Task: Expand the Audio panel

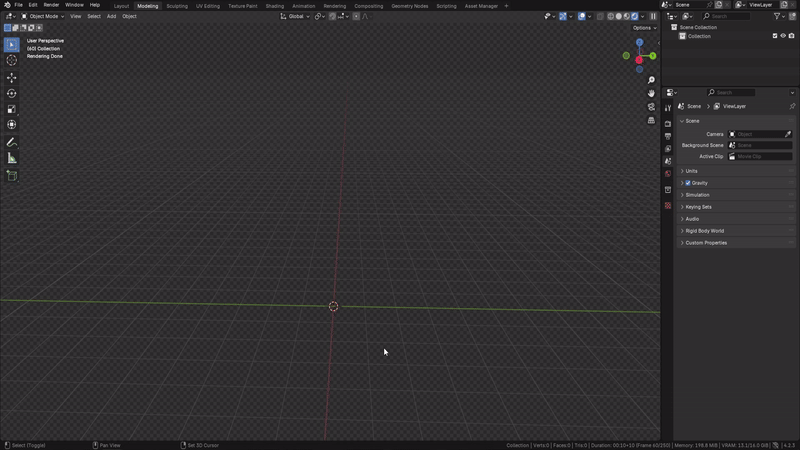Action: (x=736, y=219)
